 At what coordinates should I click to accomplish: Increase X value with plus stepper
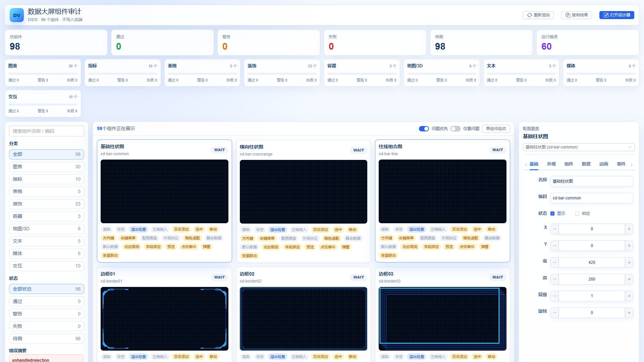click(629, 229)
